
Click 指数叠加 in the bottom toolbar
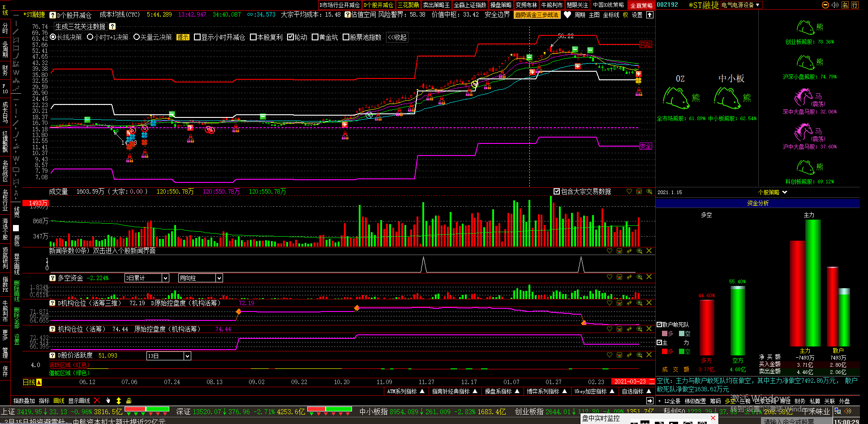click(x=24, y=401)
